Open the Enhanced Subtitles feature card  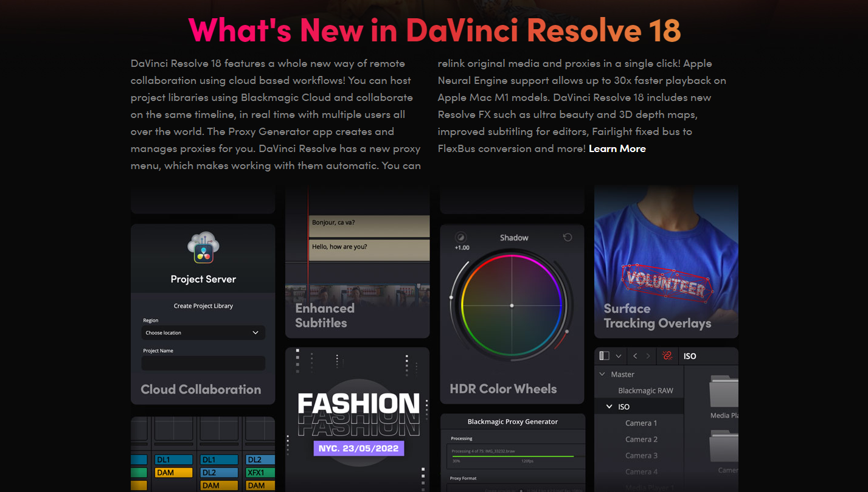357,262
